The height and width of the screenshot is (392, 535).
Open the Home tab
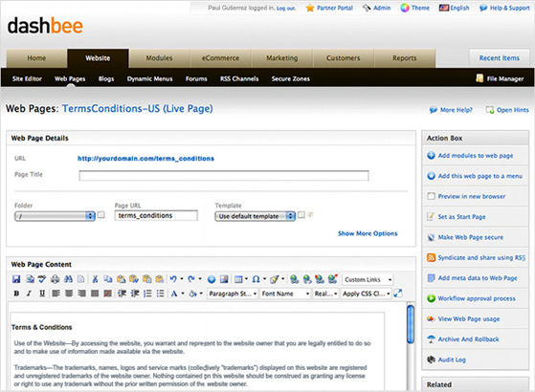click(x=36, y=58)
